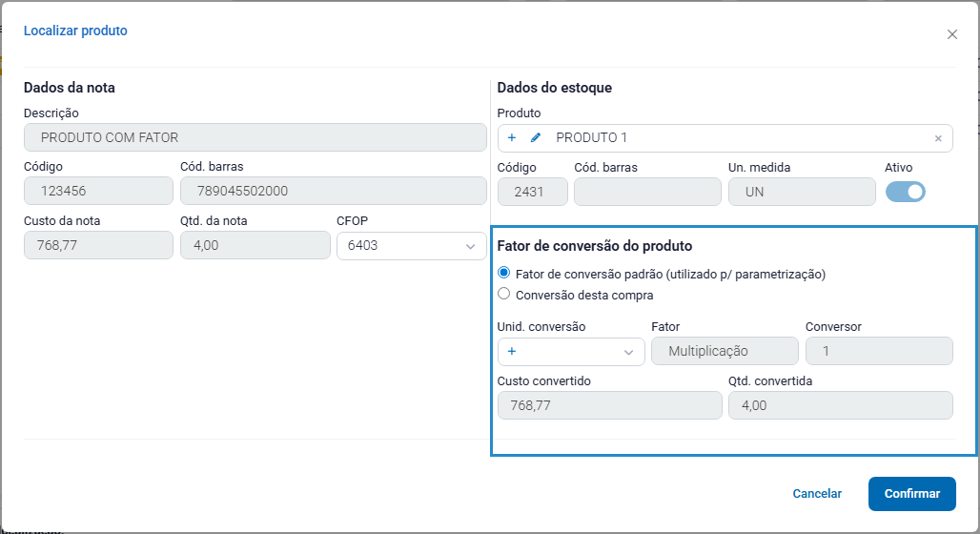Click the Fator Multiplicação field
Screen dimensions: 980x534
tap(725, 351)
